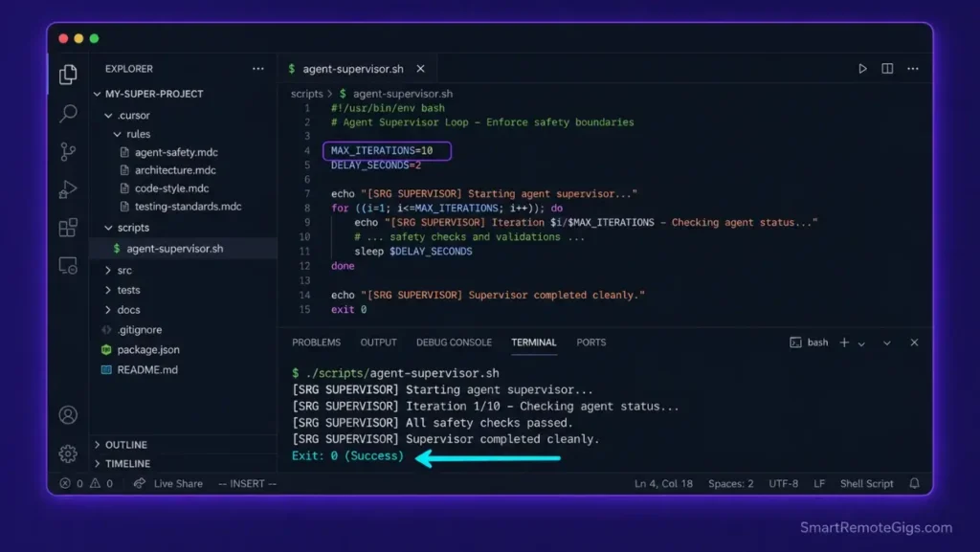Open the Explorer view in activity bar

pos(68,75)
